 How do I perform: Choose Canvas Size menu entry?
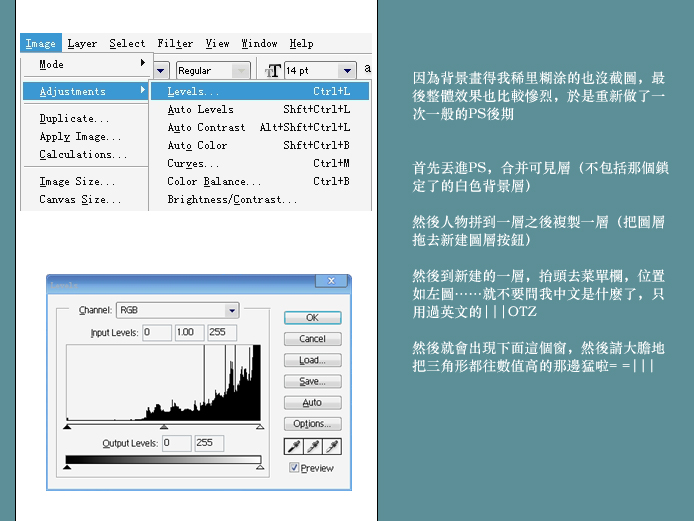(x=80, y=200)
